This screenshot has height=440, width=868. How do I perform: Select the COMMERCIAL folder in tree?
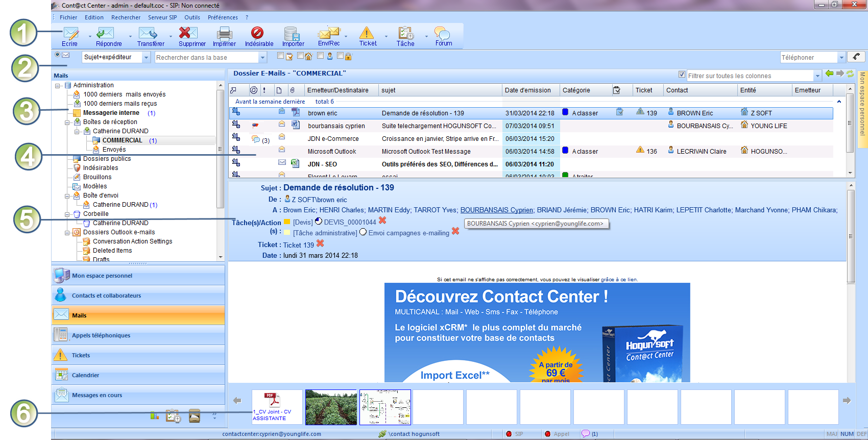pos(122,140)
